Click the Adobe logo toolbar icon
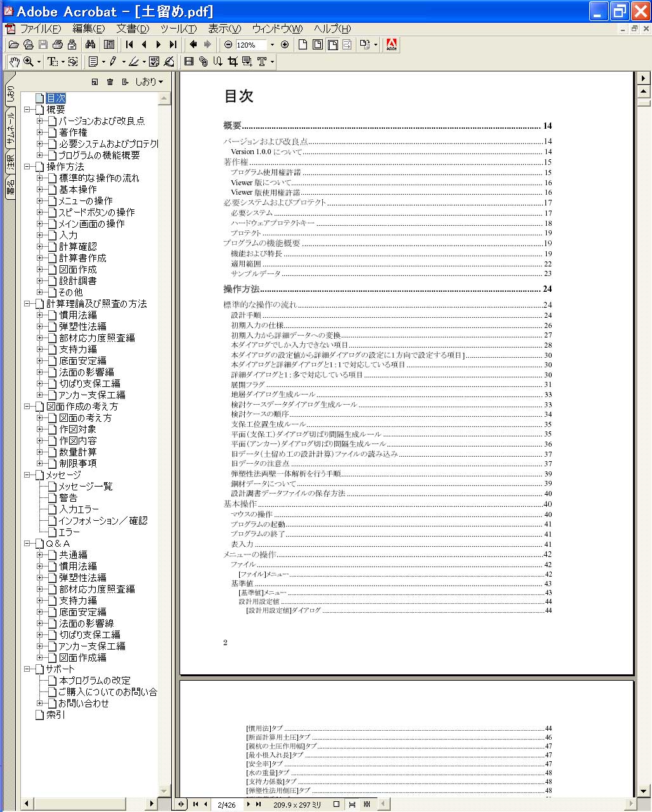Viewport: 652px width, 812px height. [392, 44]
